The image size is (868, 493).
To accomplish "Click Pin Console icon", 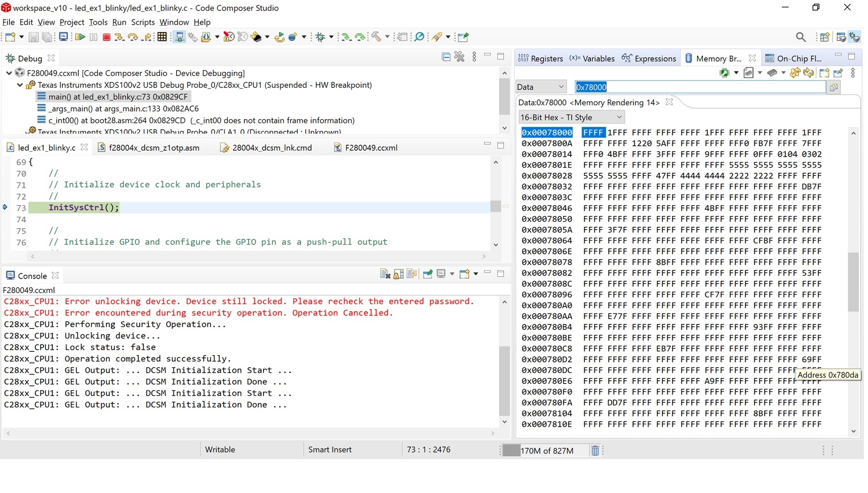I will click(x=428, y=274).
